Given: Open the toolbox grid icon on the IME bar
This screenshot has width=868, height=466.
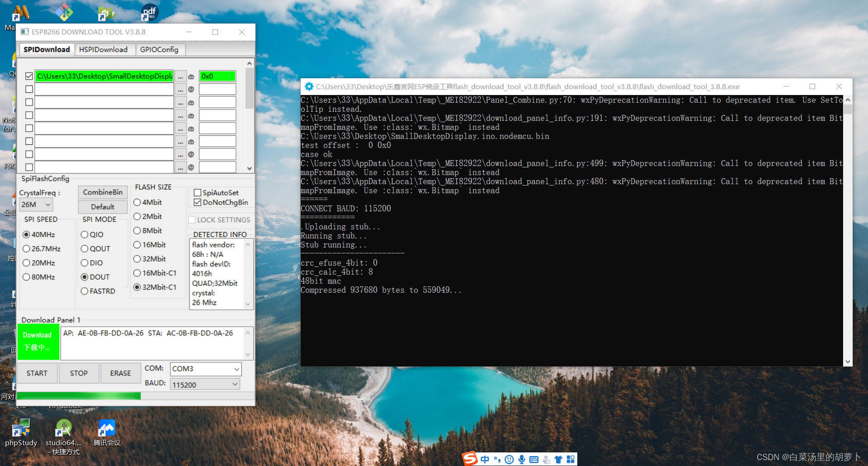Looking at the screenshot, I should pyautogui.click(x=571, y=460).
